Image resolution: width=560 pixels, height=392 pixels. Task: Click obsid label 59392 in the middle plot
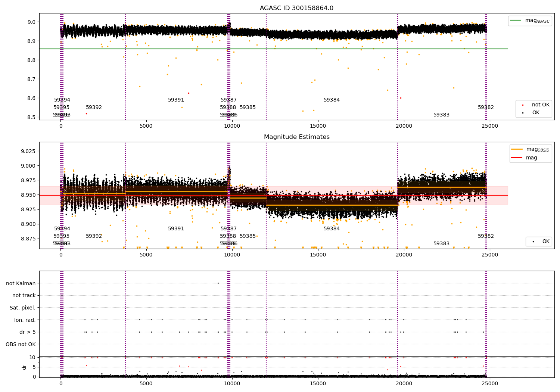point(94,236)
